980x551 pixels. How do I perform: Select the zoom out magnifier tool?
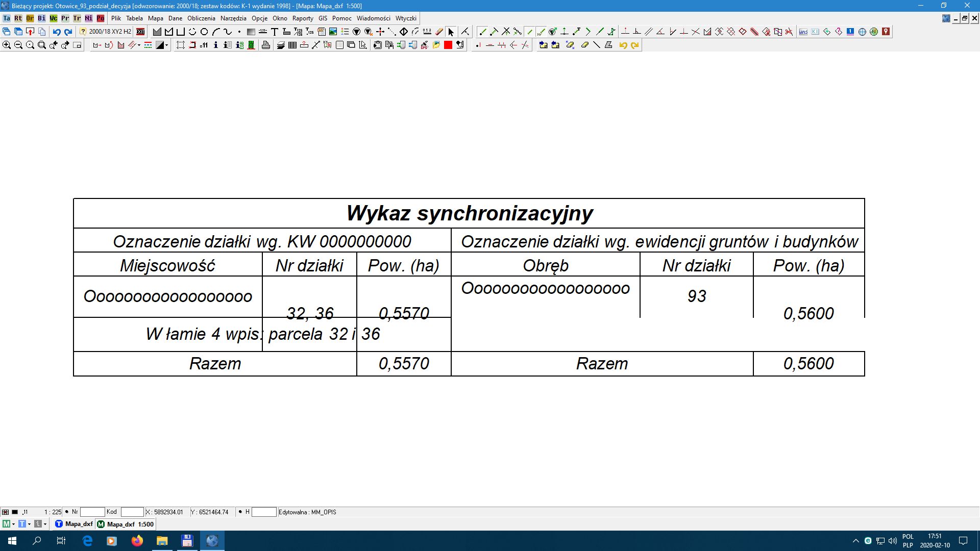pyautogui.click(x=18, y=45)
